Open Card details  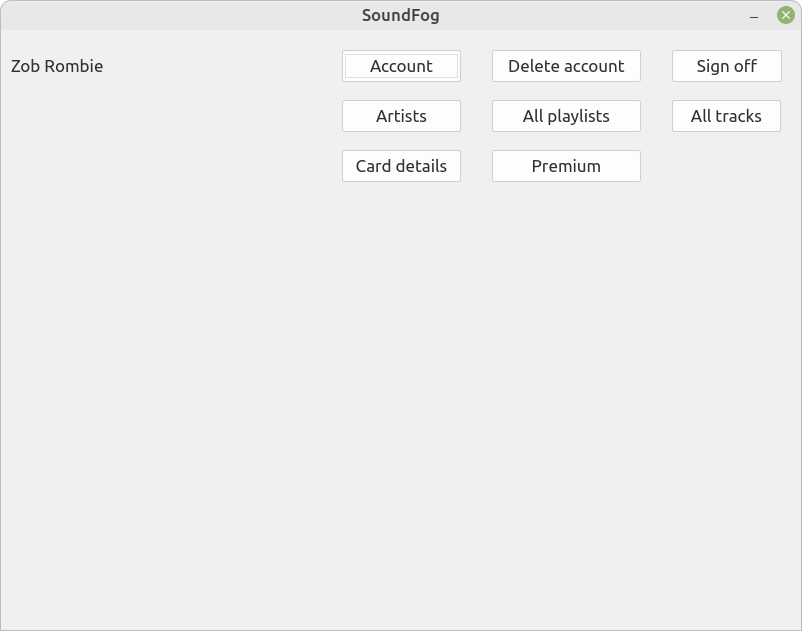(x=401, y=166)
